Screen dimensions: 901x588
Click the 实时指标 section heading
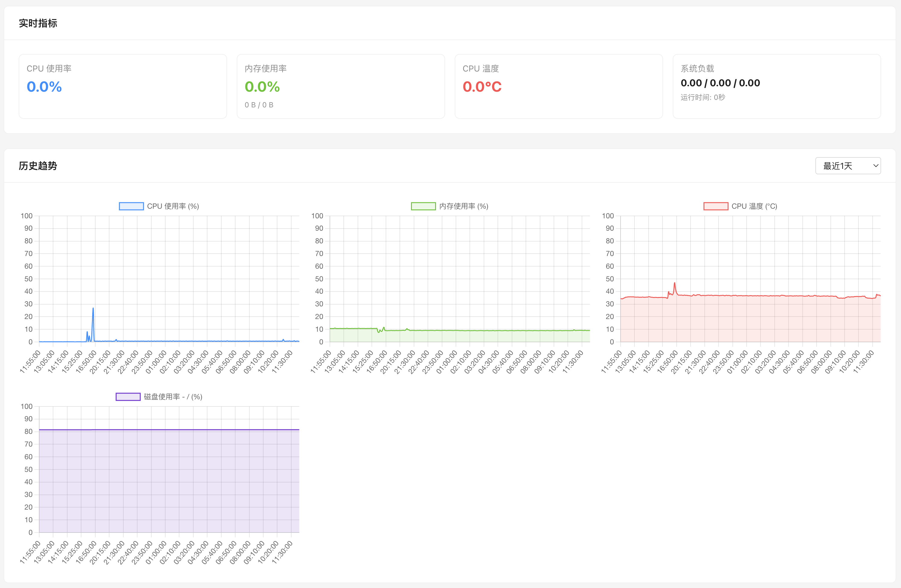38,24
